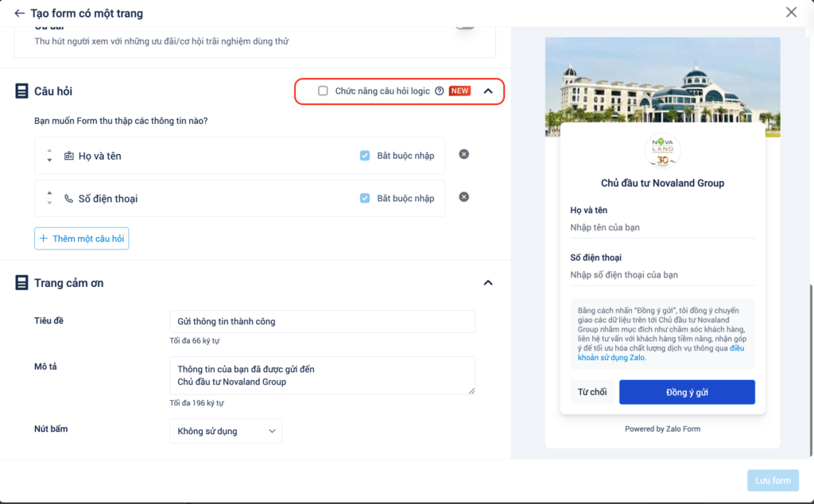Edit the 'Tiêu đề' title input field
This screenshot has width=814, height=504.
[323, 321]
